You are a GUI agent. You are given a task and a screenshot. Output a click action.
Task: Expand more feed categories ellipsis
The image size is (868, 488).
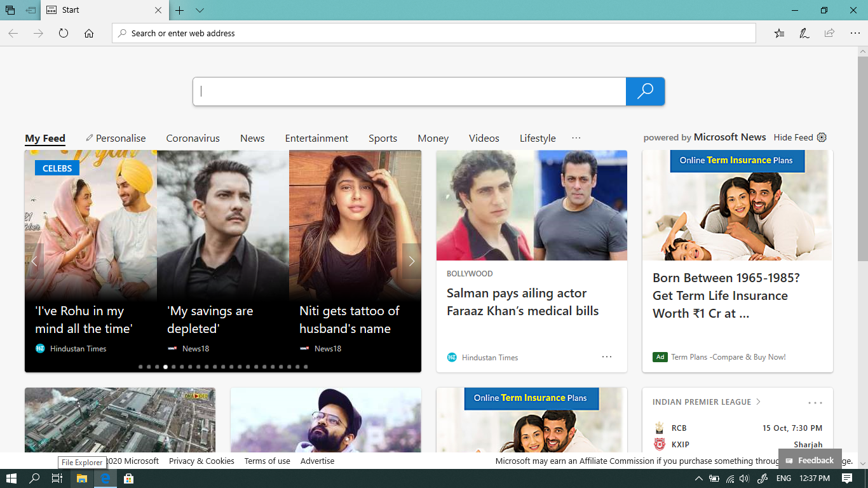click(576, 137)
